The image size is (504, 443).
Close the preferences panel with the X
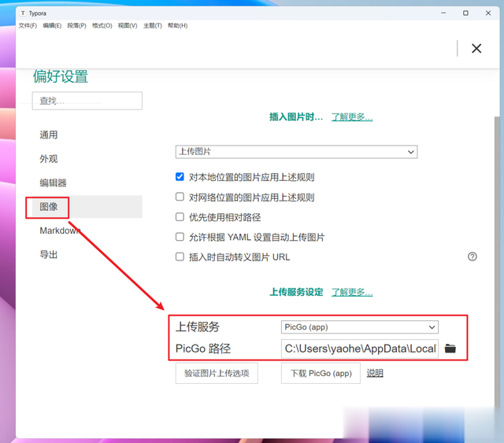pos(476,49)
